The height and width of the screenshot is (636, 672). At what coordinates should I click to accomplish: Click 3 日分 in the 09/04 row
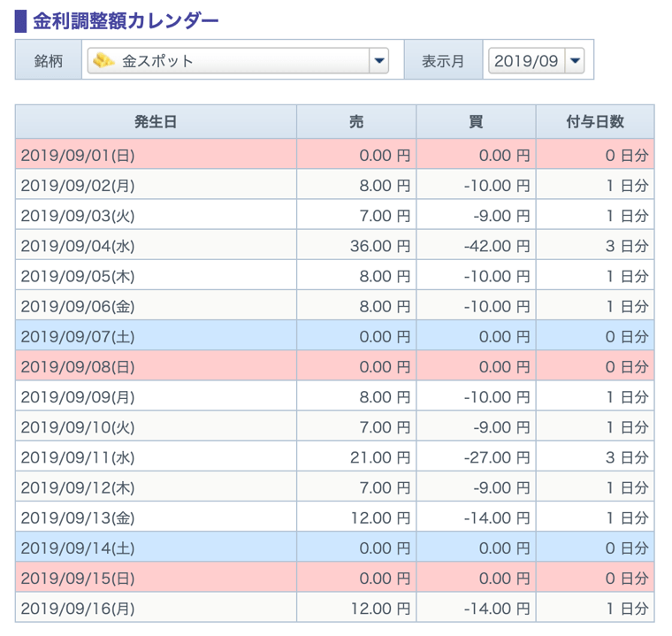pyautogui.click(x=627, y=246)
